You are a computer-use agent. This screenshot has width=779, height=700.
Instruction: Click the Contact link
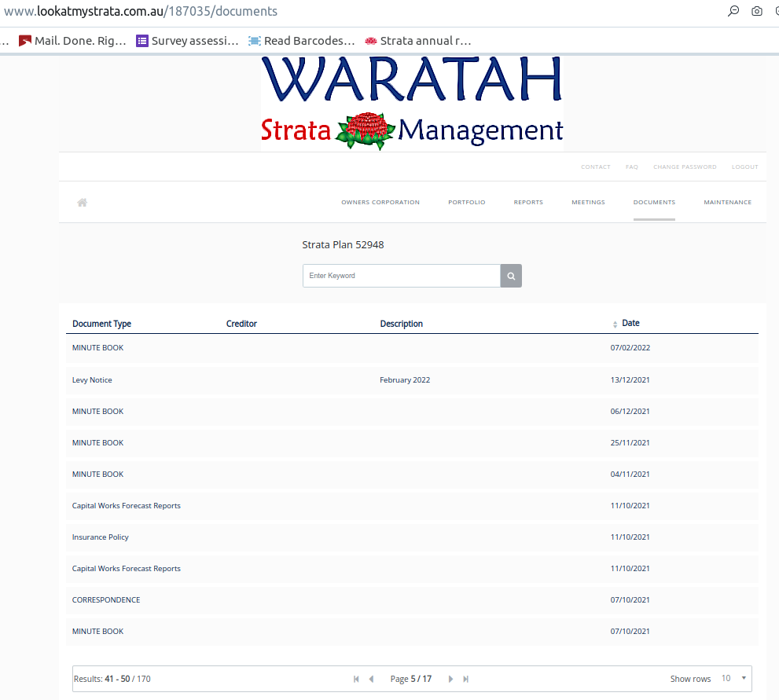(596, 167)
